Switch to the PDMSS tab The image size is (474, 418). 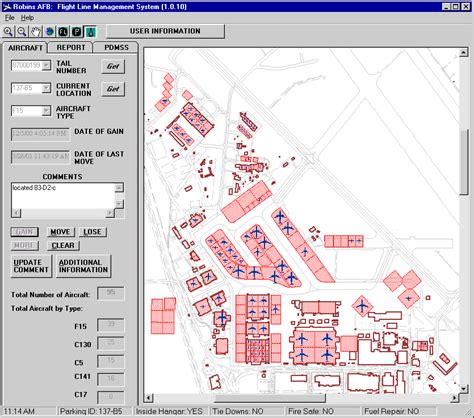[x=116, y=47]
